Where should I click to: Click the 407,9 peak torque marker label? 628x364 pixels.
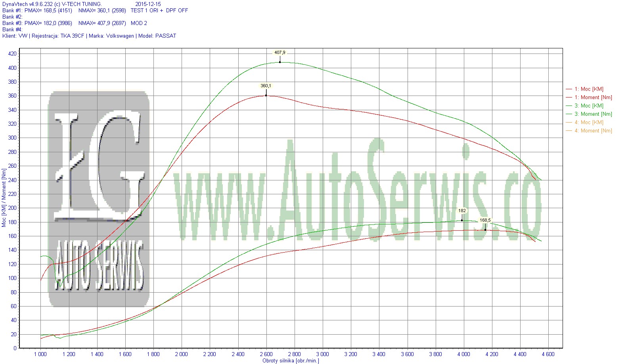coord(280,52)
